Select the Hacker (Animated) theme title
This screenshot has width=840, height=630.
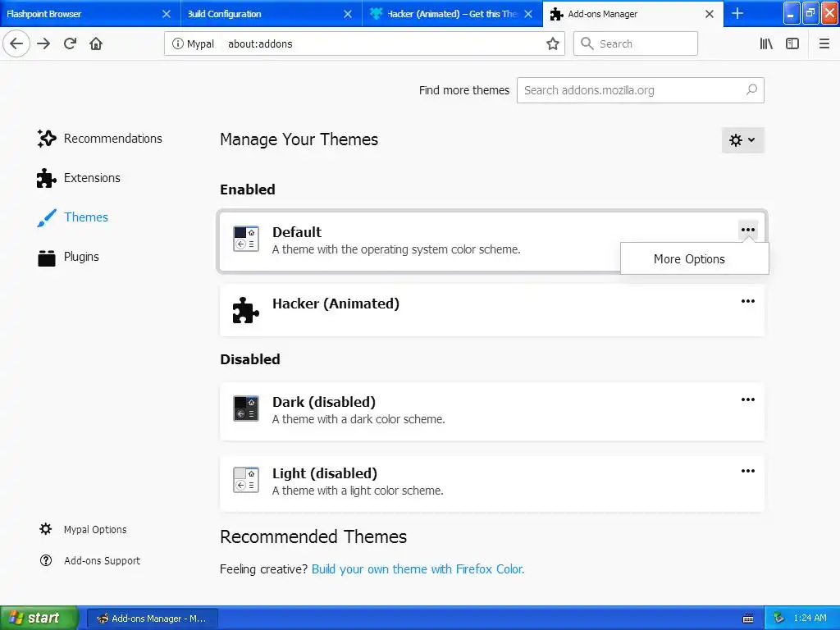tap(336, 304)
